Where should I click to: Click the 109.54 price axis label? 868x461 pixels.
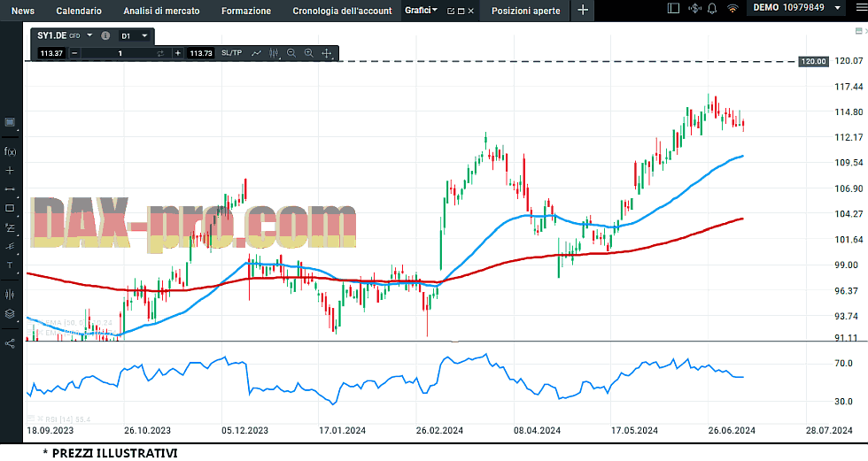coord(849,163)
